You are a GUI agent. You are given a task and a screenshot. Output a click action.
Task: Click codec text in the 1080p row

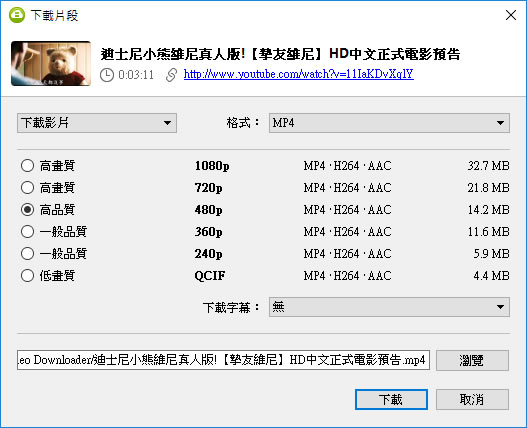point(348,166)
